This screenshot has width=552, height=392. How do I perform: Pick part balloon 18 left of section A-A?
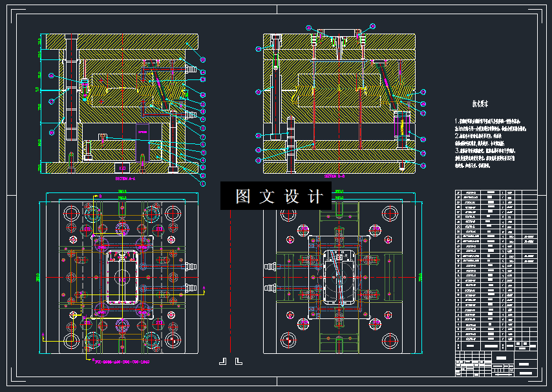coord(52,132)
